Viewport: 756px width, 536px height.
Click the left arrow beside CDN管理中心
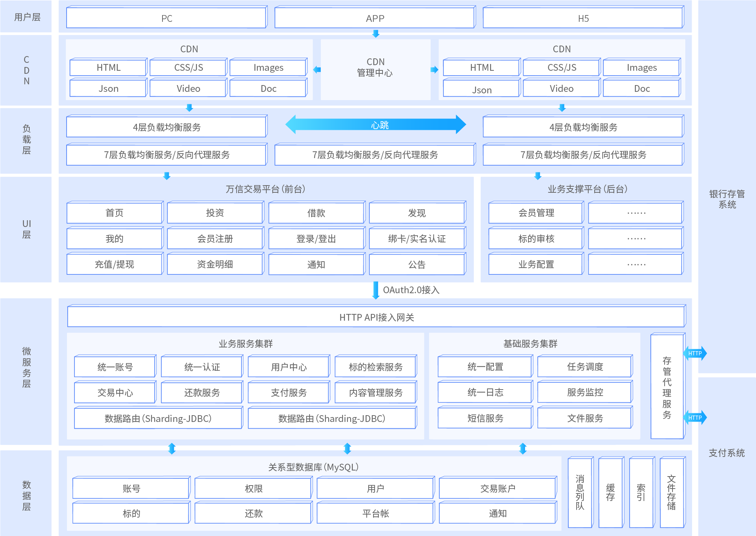(317, 70)
